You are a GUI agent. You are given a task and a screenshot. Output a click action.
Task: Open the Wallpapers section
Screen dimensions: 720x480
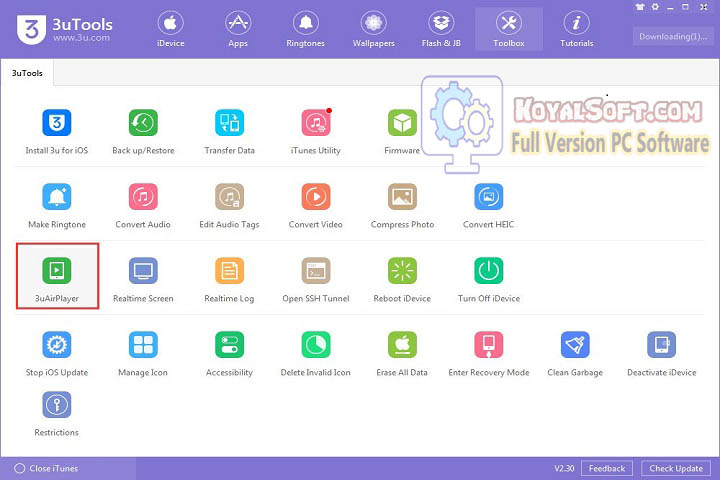pos(373,29)
